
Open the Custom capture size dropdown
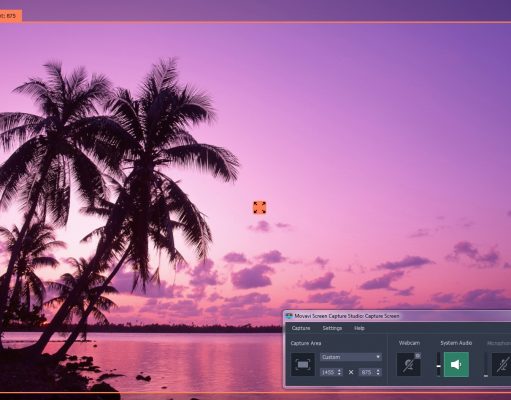(351, 357)
